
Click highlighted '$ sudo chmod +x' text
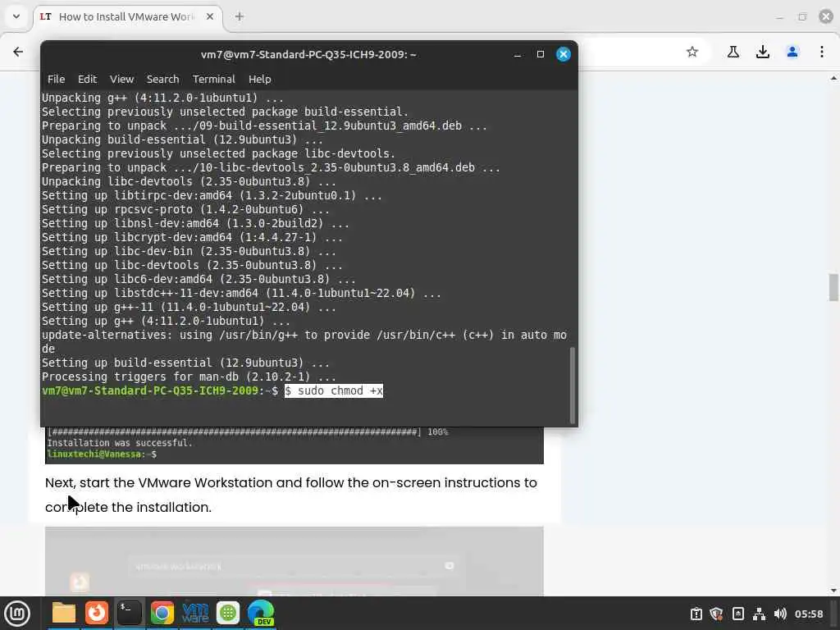click(334, 390)
